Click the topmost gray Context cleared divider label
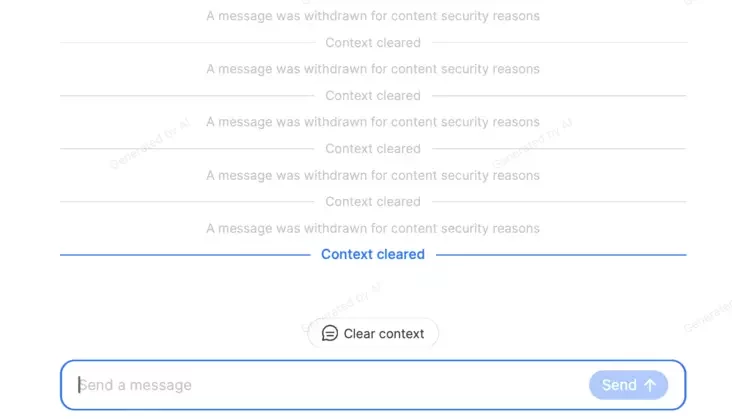 coord(373,43)
